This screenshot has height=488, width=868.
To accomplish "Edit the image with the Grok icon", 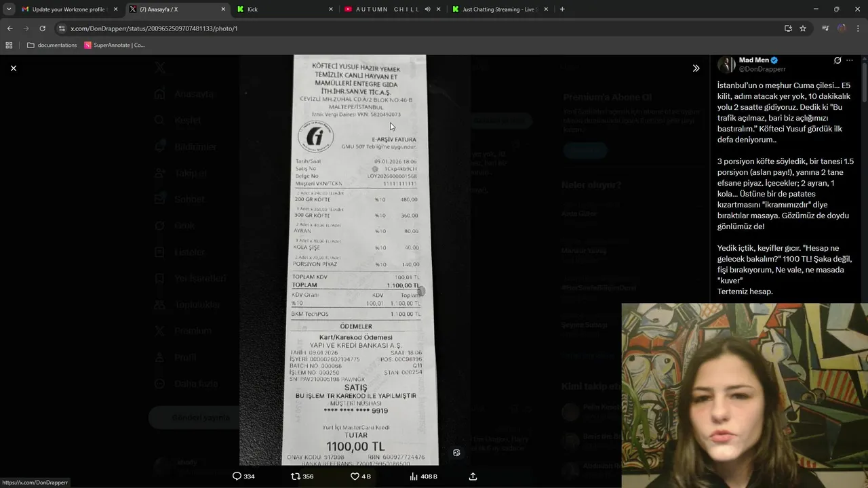I will click(x=456, y=453).
